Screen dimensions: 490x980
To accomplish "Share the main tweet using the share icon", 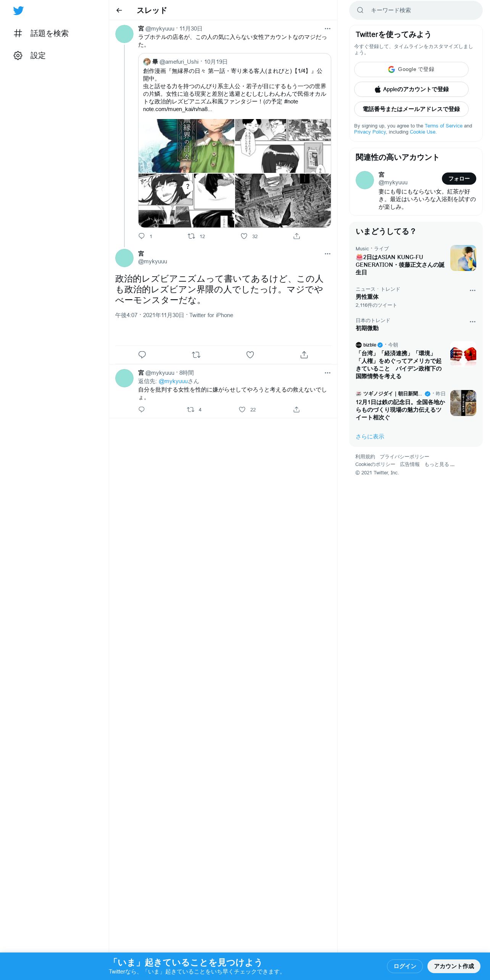I will (304, 355).
